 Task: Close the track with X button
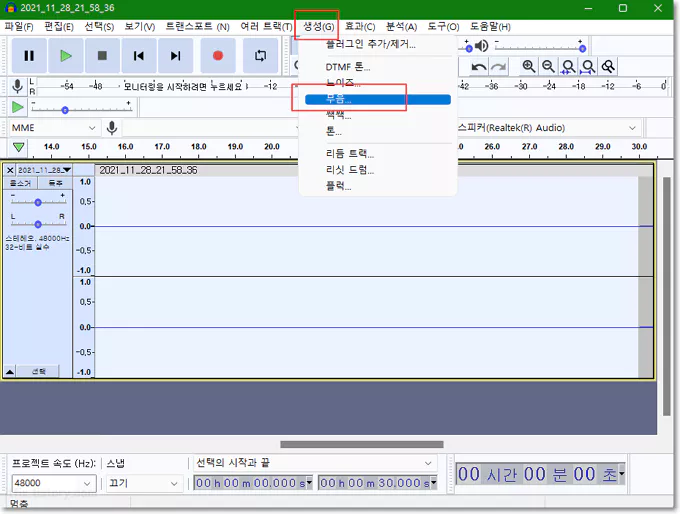[10, 170]
